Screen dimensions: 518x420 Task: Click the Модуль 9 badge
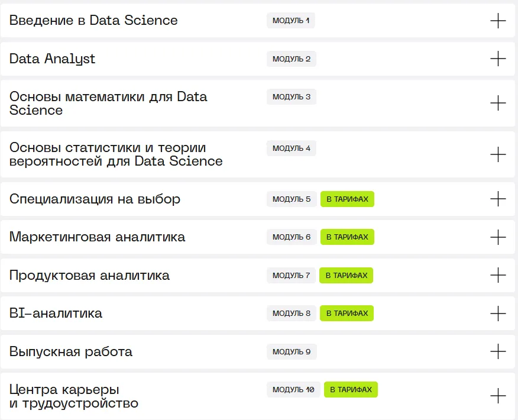point(291,352)
